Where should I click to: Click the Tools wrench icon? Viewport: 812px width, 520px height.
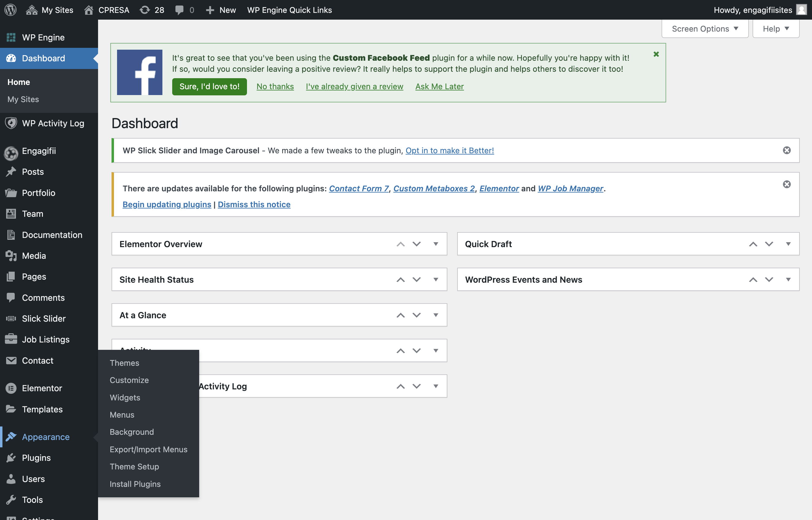click(11, 500)
